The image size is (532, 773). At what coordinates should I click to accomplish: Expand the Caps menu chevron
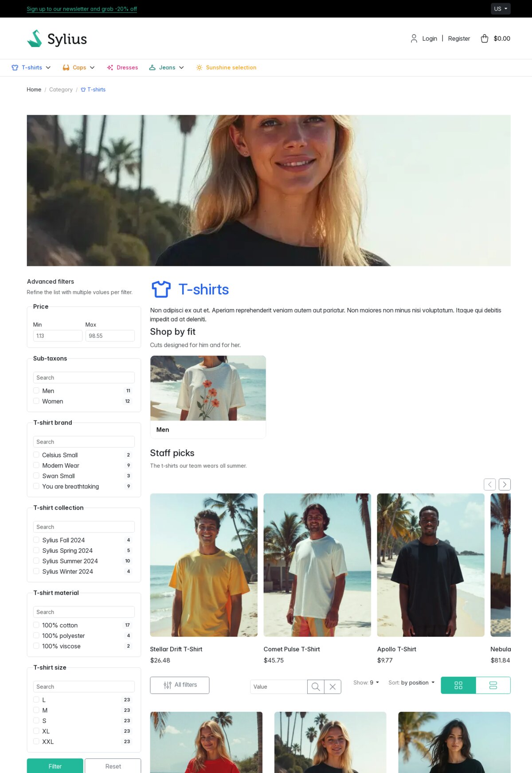click(x=92, y=67)
